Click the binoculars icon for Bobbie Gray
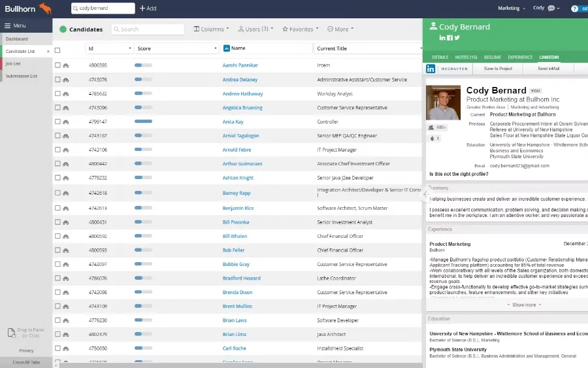Image resolution: width=588 pixels, height=368 pixels. [66, 264]
